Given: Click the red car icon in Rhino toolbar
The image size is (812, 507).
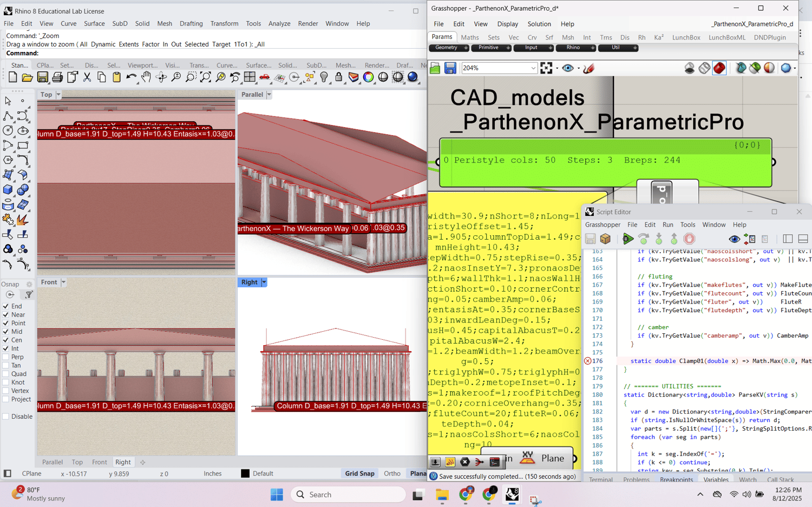Looking at the screenshot, I should click(265, 77).
